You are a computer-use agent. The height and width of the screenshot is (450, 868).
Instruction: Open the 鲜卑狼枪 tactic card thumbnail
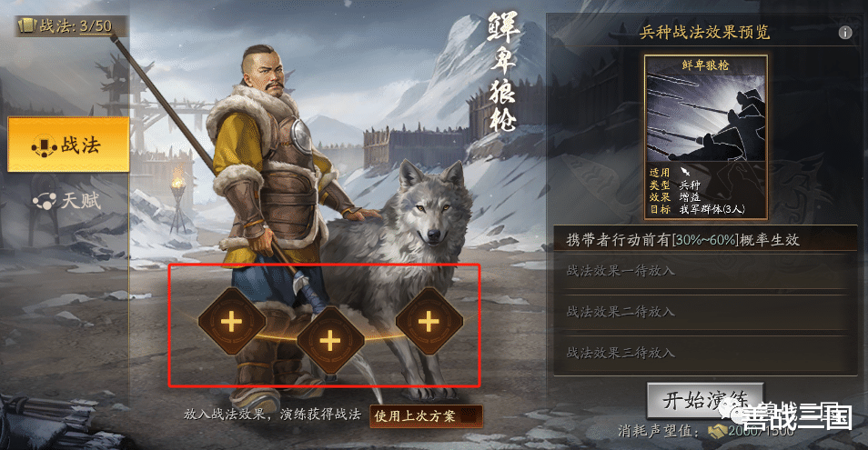click(705, 136)
